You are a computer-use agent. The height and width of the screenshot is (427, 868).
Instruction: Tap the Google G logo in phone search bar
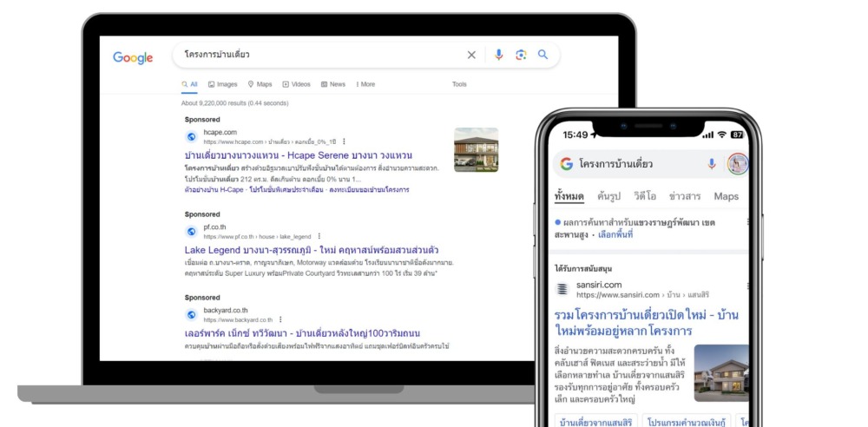566,164
